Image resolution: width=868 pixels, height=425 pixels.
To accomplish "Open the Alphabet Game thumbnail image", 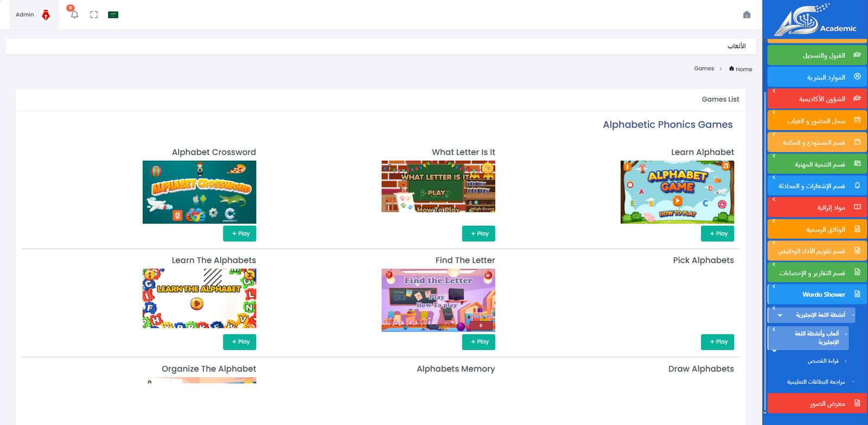I will coord(677,192).
